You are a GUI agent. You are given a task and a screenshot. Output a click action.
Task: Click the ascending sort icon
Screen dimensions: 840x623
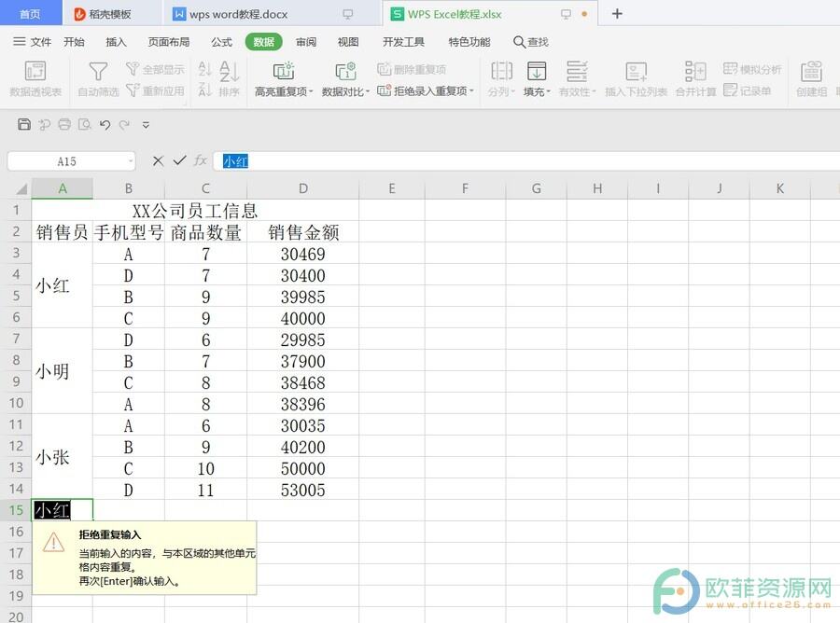click(204, 68)
